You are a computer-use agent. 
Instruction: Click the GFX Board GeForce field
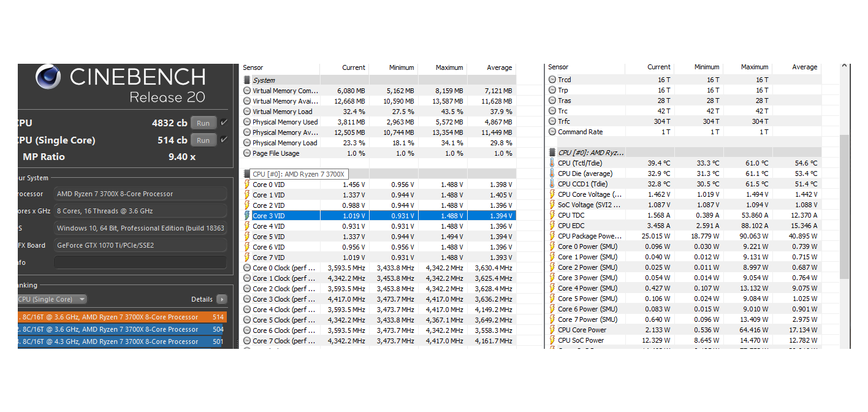click(x=140, y=245)
